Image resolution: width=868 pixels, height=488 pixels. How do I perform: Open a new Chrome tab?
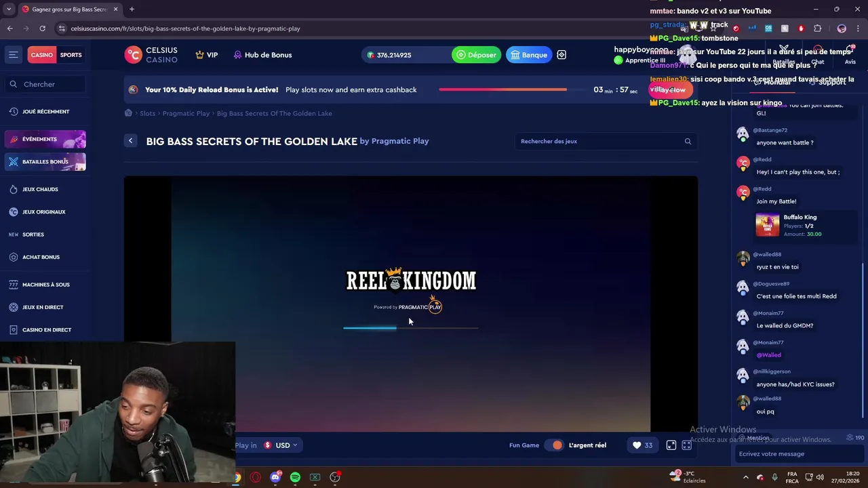(132, 9)
